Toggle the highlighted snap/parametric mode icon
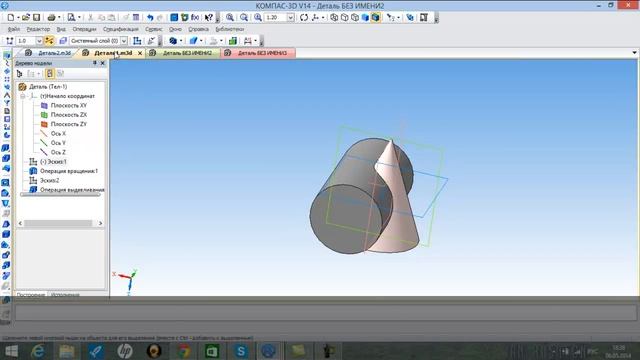The image size is (640, 360). click(49, 41)
